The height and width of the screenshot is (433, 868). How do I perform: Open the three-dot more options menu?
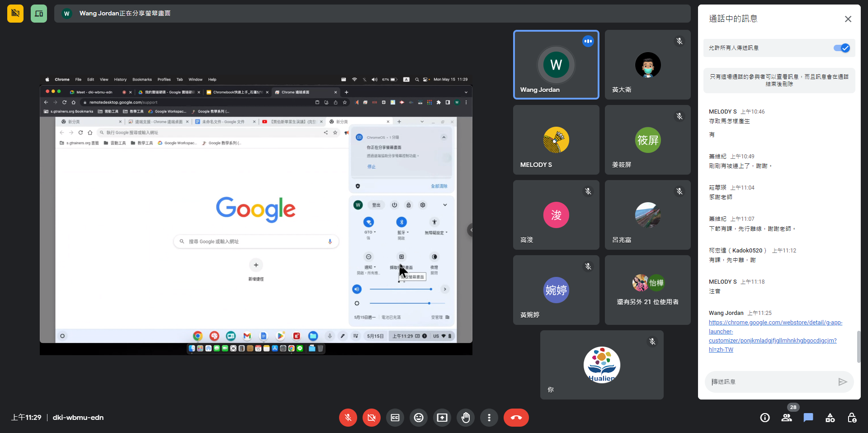(489, 418)
